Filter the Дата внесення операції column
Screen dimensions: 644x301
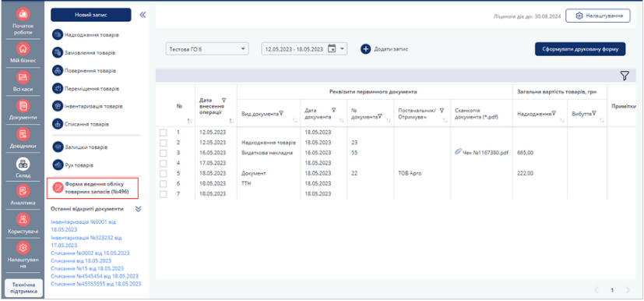pyautogui.click(x=223, y=100)
